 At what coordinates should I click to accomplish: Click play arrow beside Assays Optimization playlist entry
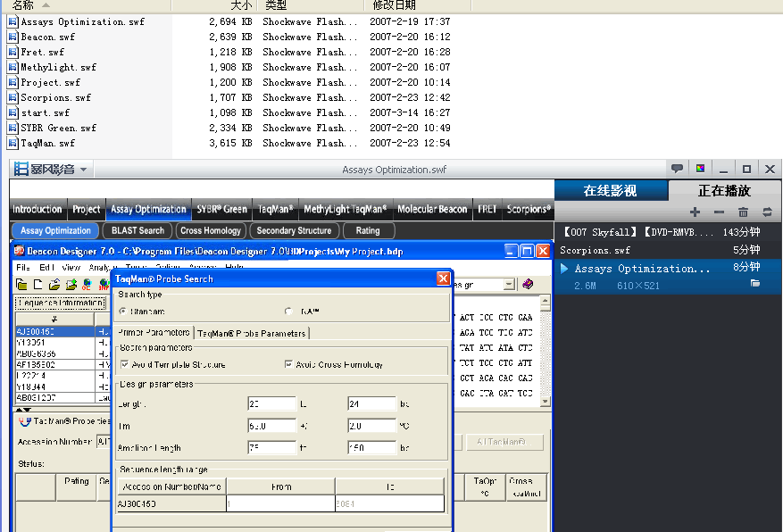564,269
